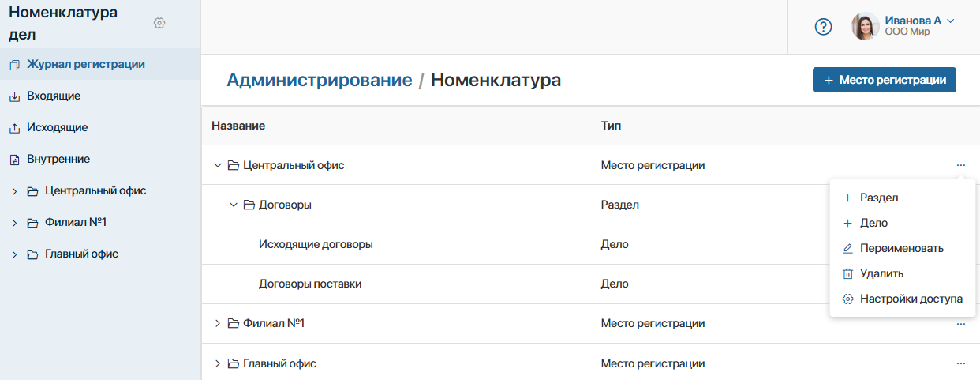980x380 pixels.
Task: Click the Номенклатура breadcrumb title
Action: click(x=496, y=80)
